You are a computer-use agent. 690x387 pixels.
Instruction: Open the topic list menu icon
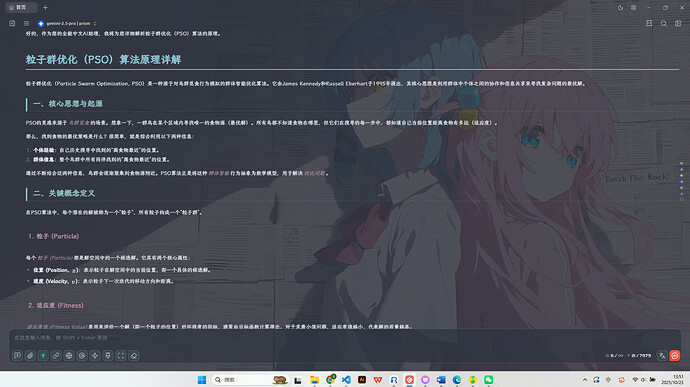(x=26, y=23)
